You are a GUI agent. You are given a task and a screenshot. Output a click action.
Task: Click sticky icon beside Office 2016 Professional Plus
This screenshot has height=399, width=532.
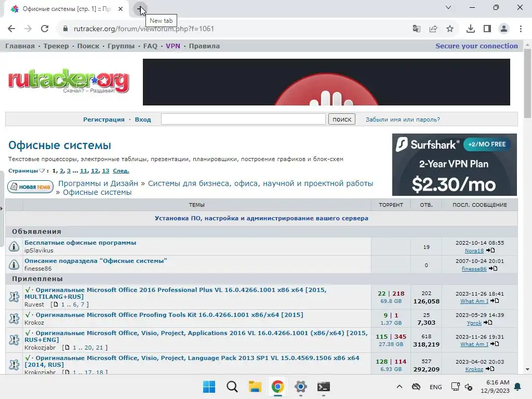coord(14,297)
